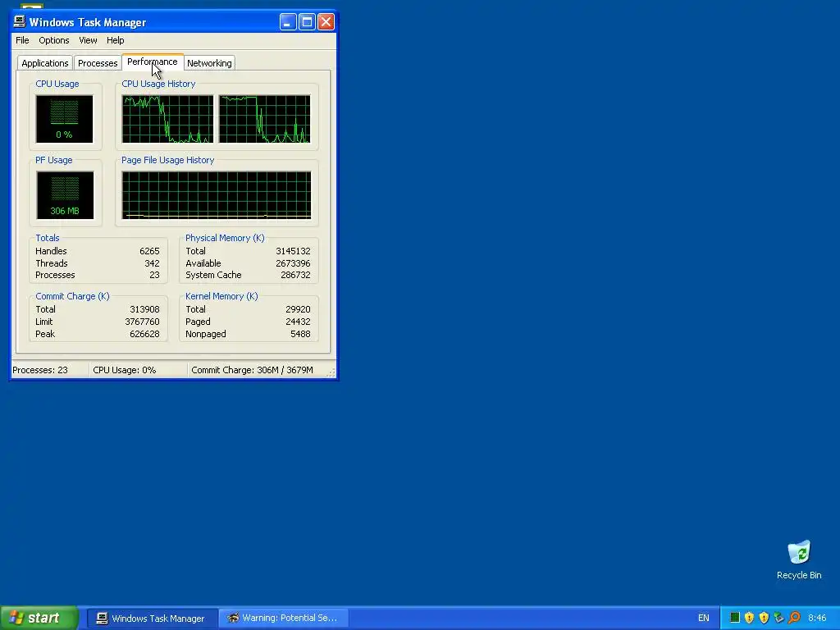Click the Handles count 6265
Viewport: 840px width, 630px height.
pos(149,251)
